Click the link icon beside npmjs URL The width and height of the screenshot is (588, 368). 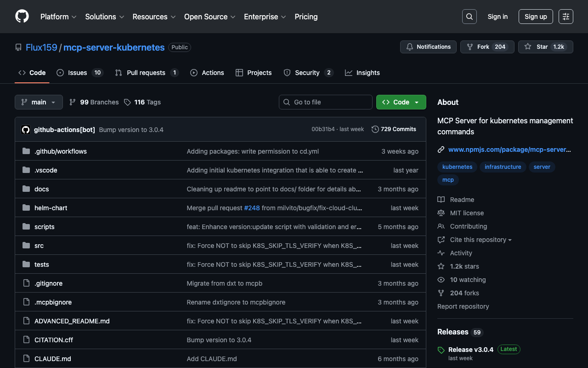[441, 149]
